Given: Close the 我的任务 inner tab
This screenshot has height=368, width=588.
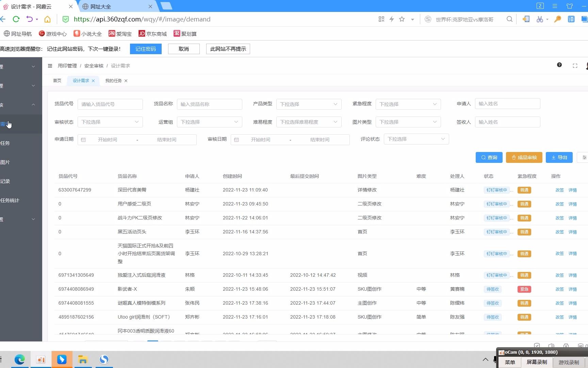Looking at the screenshot, I should click(126, 81).
